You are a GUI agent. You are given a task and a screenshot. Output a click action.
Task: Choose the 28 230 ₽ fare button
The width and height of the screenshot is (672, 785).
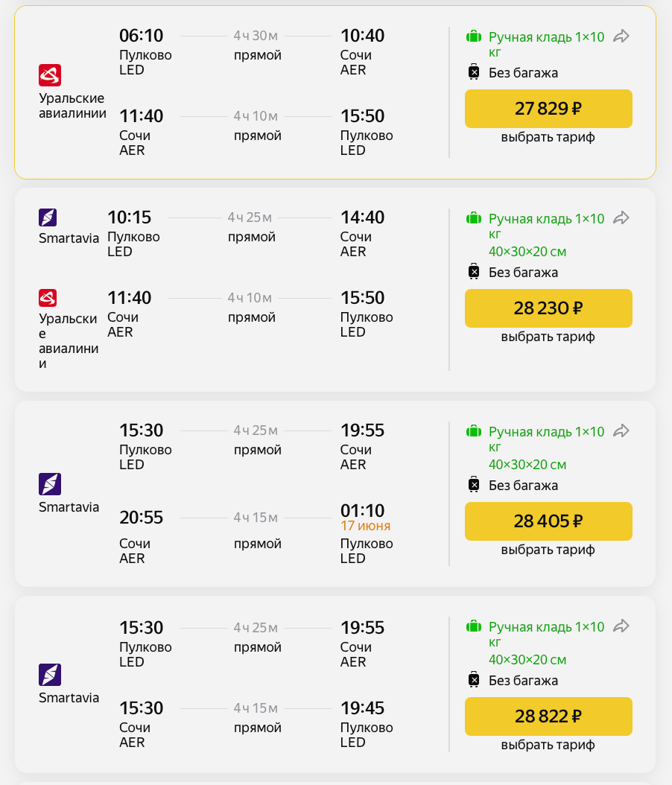pos(548,308)
